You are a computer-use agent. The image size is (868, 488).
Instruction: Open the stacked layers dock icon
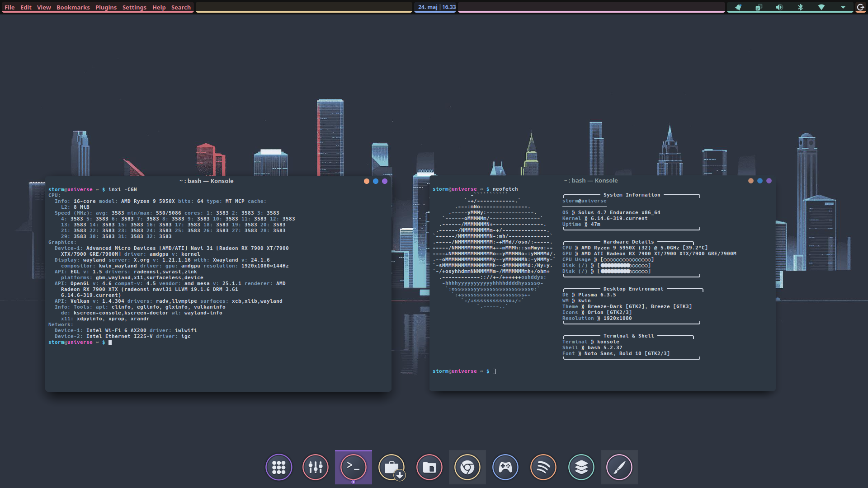581,467
